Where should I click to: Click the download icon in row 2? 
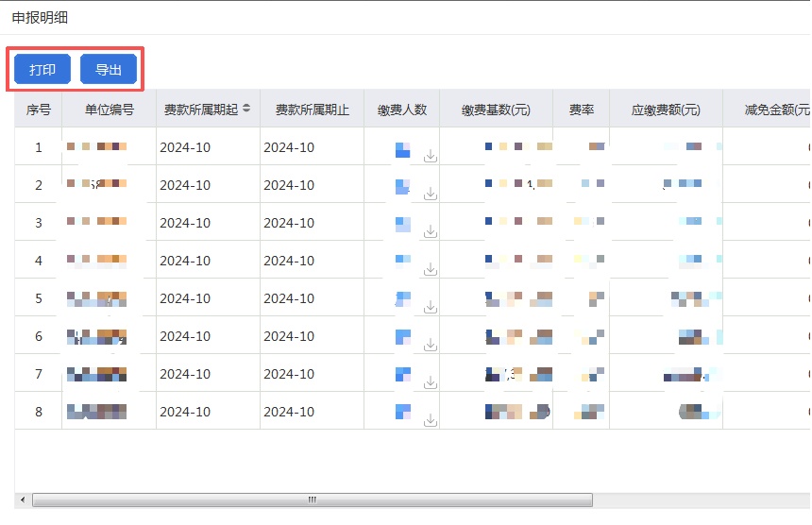(431, 194)
